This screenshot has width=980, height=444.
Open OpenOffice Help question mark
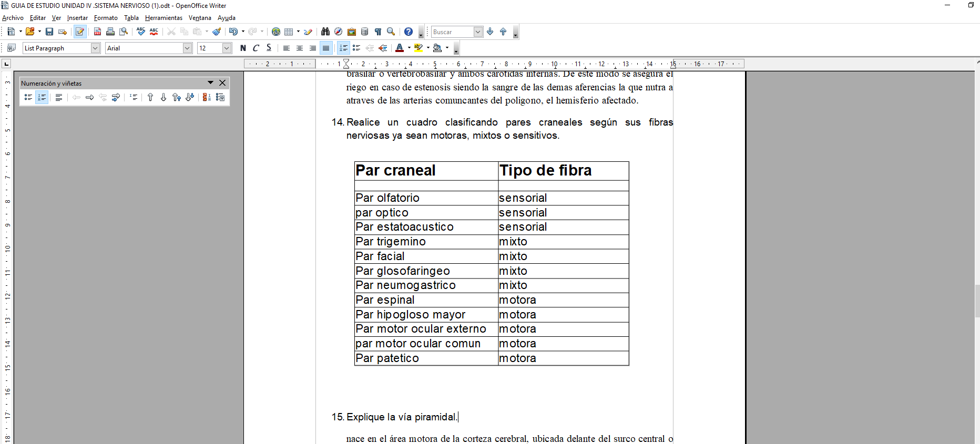click(x=409, y=32)
